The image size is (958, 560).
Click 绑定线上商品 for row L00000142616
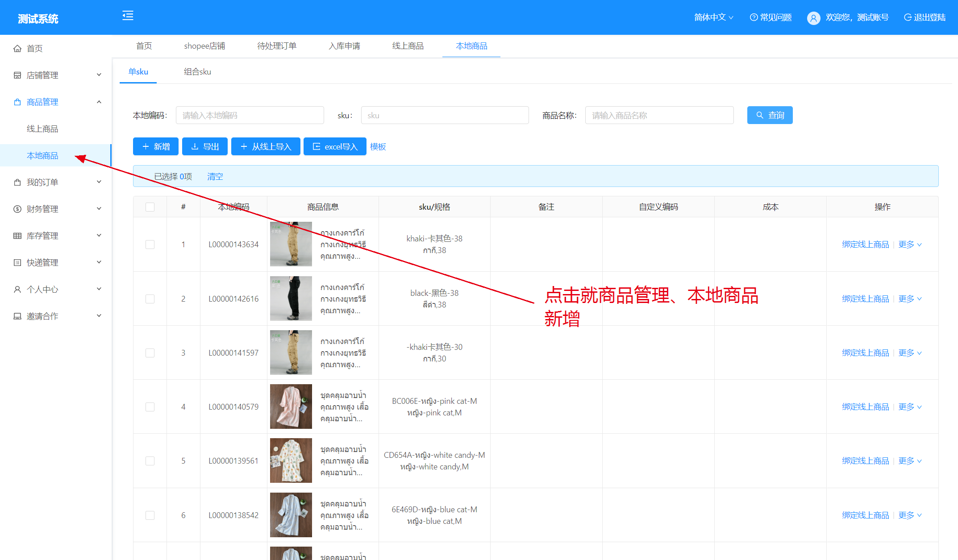coord(865,299)
